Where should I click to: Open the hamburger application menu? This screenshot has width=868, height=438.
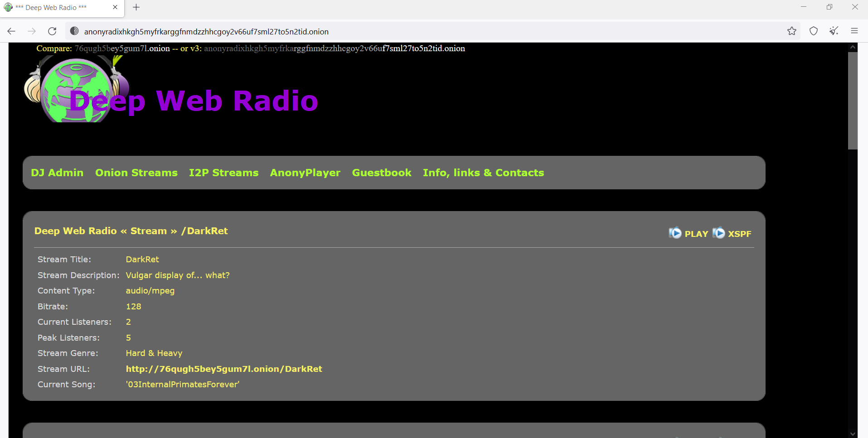pos(854,31)
